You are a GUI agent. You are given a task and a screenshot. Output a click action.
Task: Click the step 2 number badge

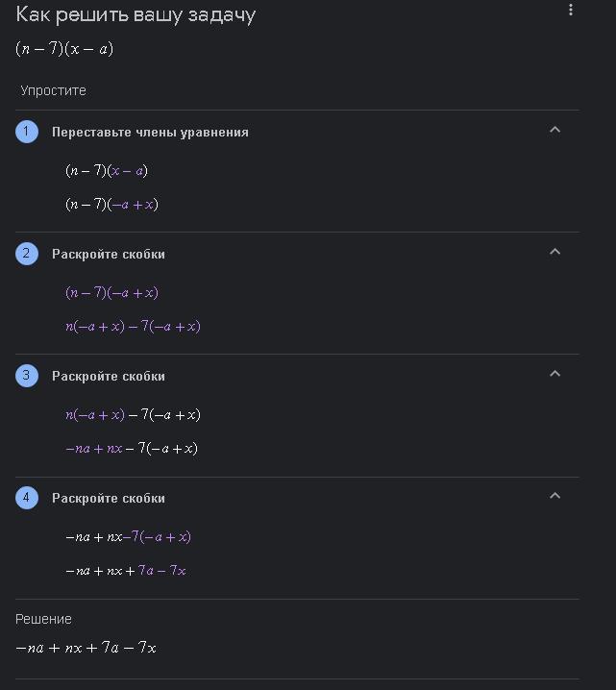(27, 254)
